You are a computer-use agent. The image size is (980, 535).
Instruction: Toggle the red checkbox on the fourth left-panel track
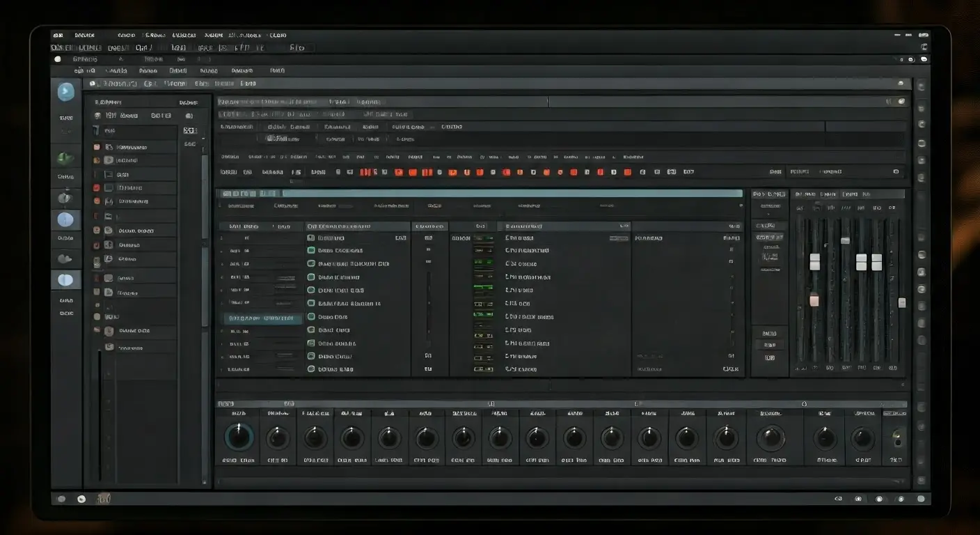pos(97,188)
